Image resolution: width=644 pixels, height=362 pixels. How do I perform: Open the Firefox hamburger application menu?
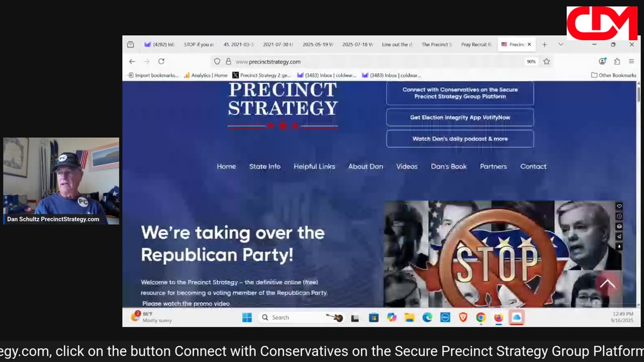click(x=631, y=61)
